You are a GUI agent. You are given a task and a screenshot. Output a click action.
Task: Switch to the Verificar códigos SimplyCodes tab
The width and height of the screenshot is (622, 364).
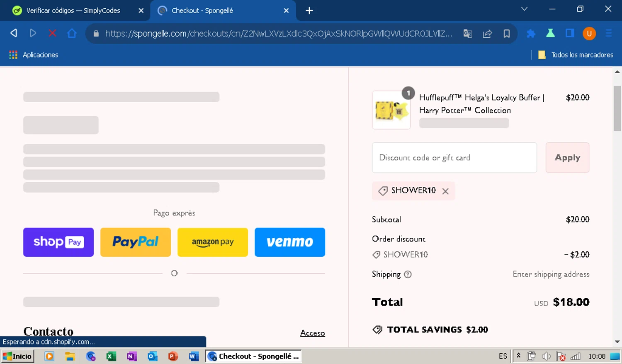pos(73,10)
